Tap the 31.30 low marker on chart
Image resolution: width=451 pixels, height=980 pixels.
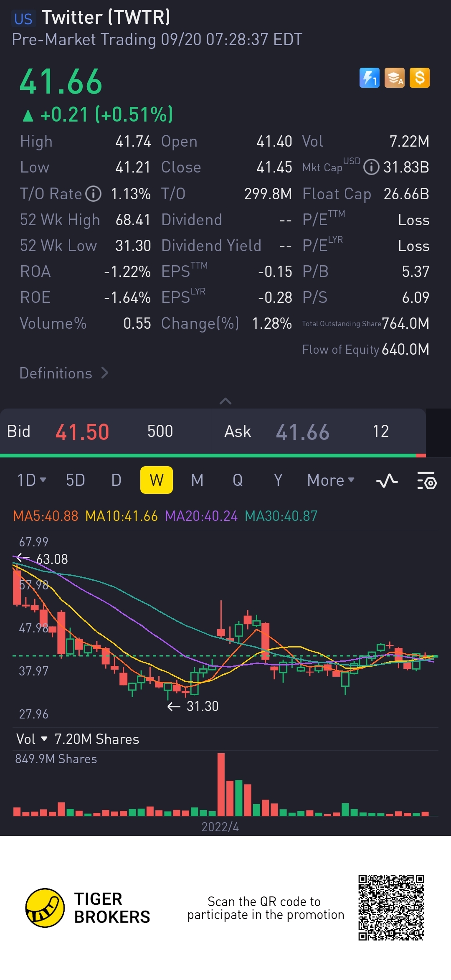coord(193,706)
